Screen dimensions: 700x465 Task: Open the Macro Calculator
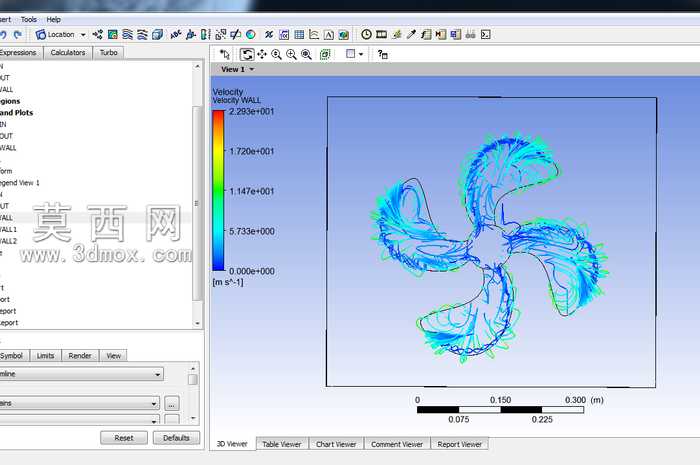[x=441, y=34]
